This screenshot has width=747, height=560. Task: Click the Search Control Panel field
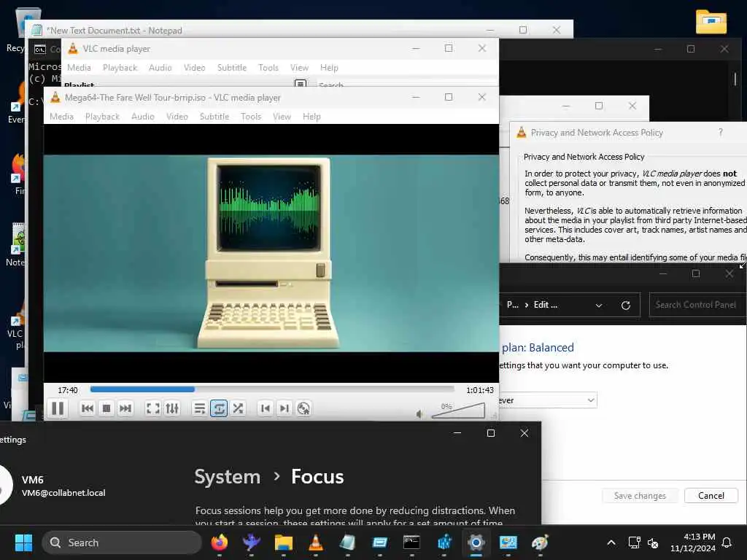(697, 305)
